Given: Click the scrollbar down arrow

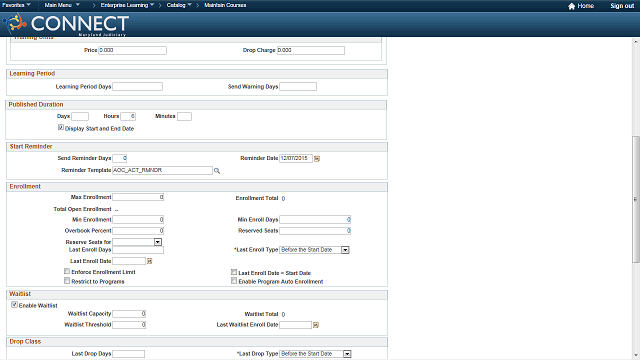Looking at the screenshot, I should coord(636,356).
